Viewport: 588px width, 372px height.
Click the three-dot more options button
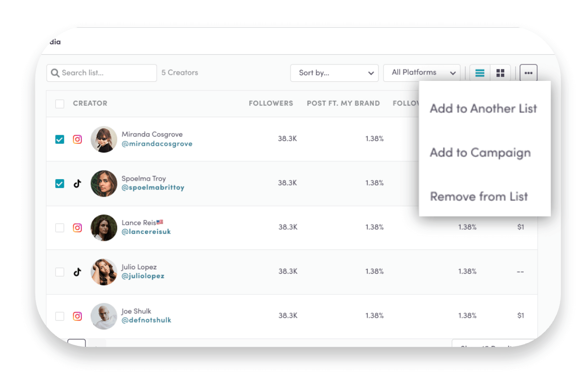point(528,73)
